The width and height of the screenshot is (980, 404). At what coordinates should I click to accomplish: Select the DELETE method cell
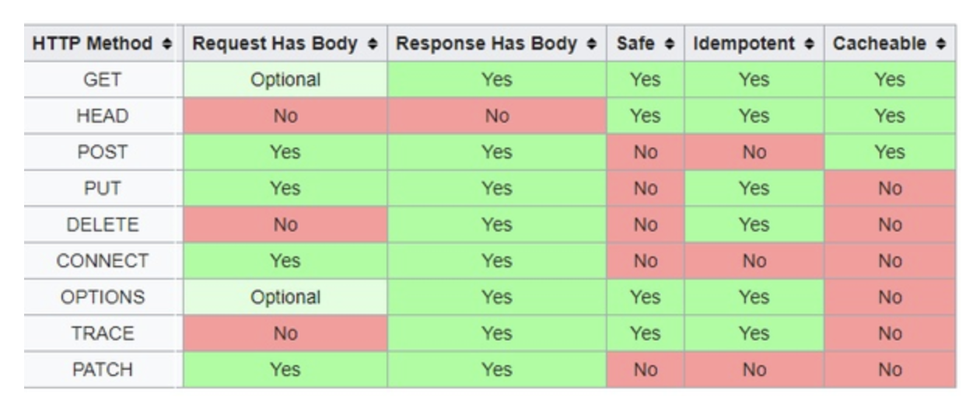tap(103, 225)
